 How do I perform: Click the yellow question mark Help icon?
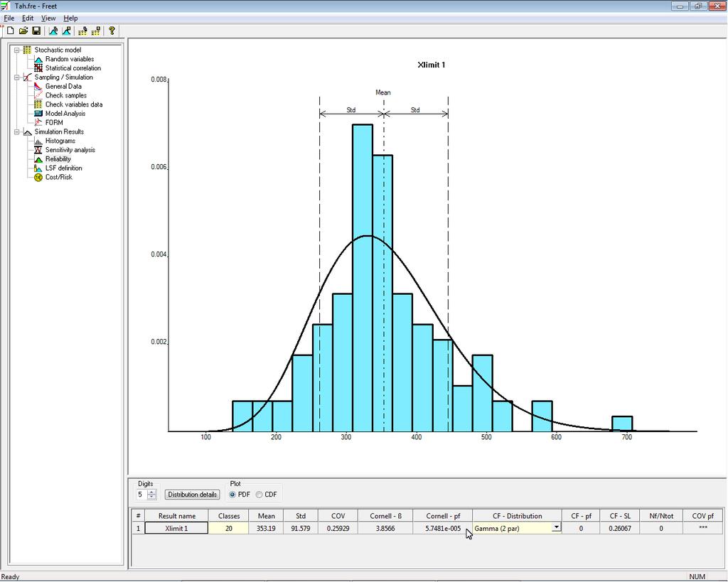[x=112, y=31]
